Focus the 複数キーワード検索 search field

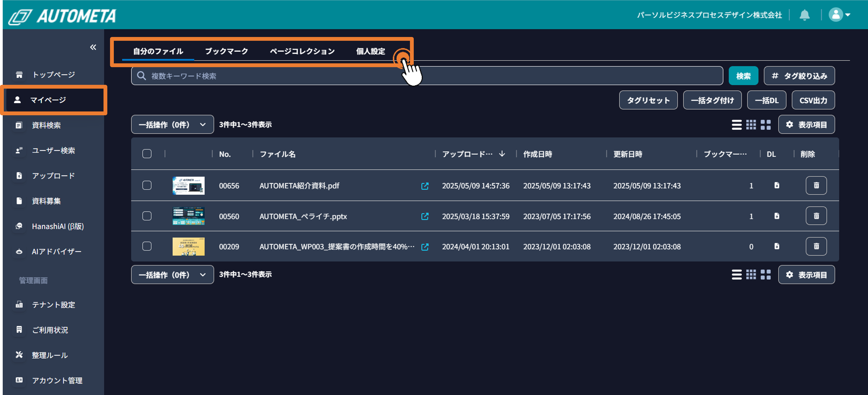point(427,76)
